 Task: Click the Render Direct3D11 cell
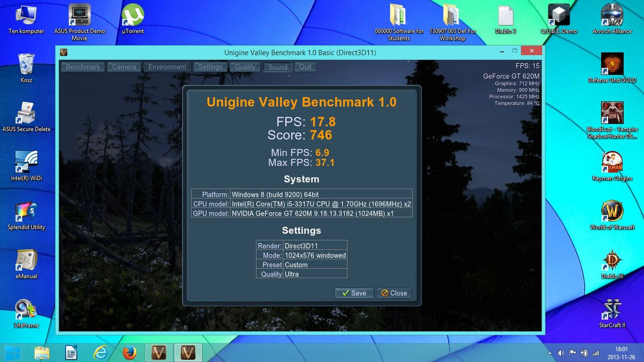(x=315, y=246)
